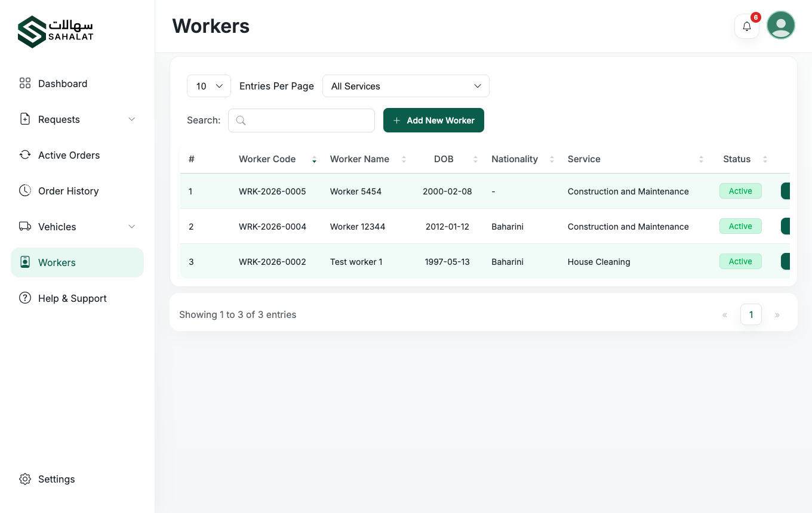The width and height of the screenshot is (812, 513).
Task: Open notifications bell icon
Action: pos(747,26)
